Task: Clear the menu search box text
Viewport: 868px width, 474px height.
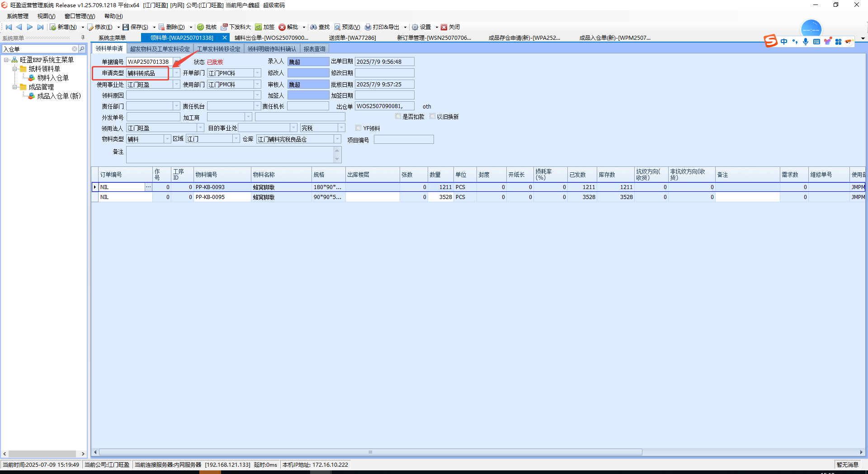Action: tap(75, 49)
